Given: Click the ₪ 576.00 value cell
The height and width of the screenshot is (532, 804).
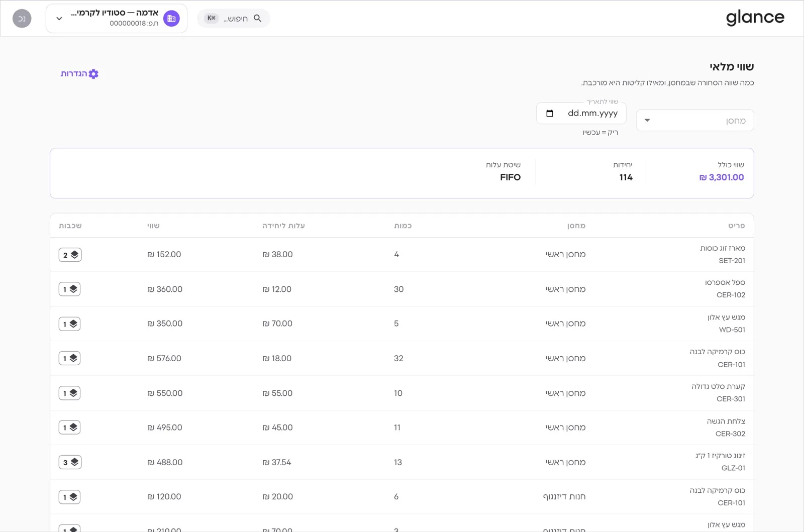Looking at the screenshot, I should (164, 359).
